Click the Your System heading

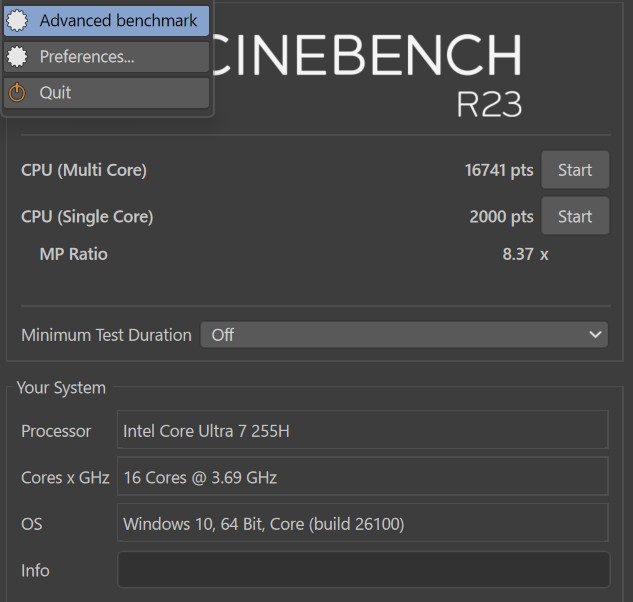point(61,388)
